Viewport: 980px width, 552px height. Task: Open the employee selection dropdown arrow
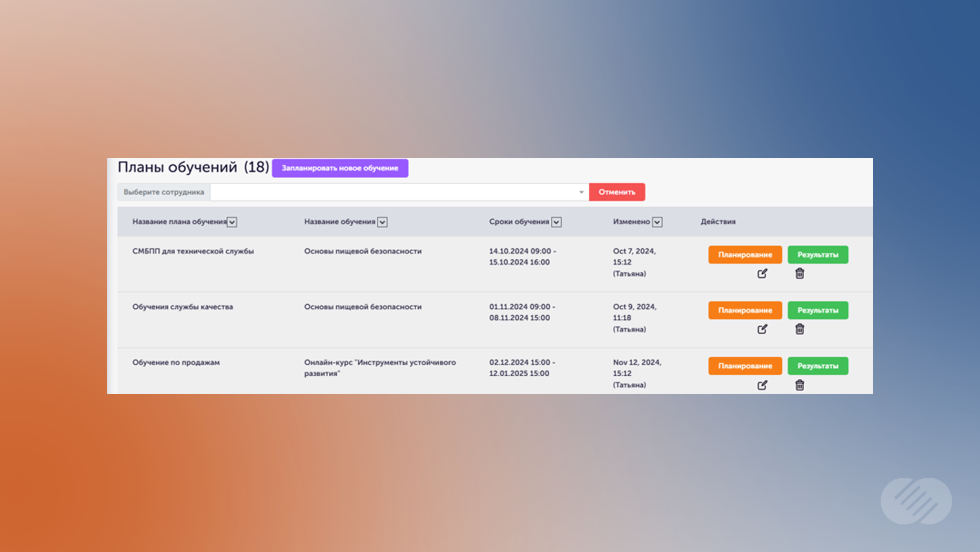point(581,192)
